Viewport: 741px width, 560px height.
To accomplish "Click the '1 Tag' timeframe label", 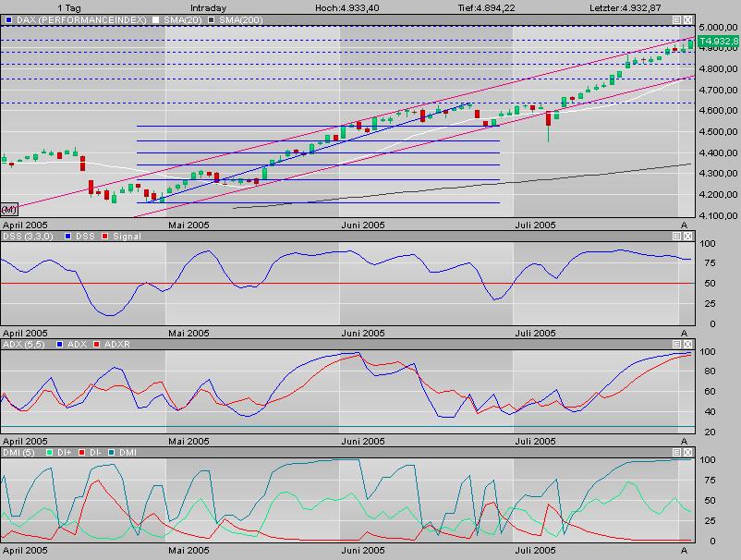I will click(x=69, y=8).
